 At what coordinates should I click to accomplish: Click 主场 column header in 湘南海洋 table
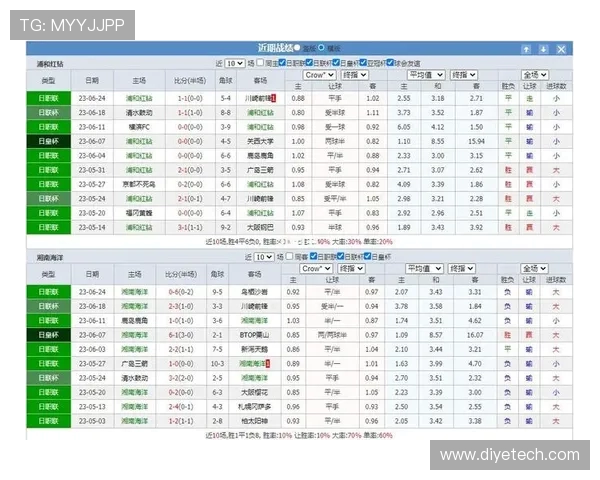tap(135, 274)
